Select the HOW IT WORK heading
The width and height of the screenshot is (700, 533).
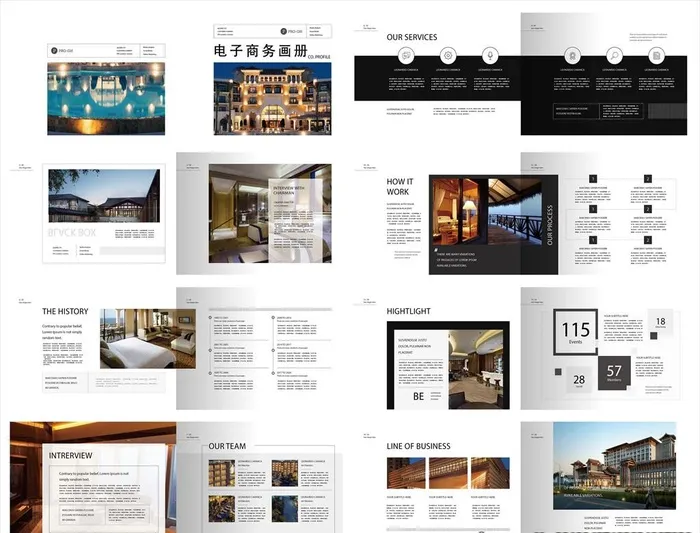pos(400,187)
